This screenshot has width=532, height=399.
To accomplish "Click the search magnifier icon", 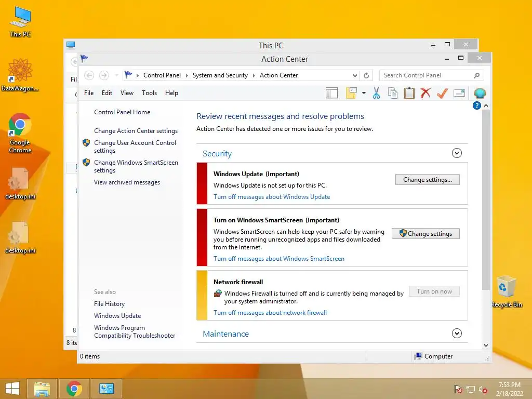I will tap(477, 75).
